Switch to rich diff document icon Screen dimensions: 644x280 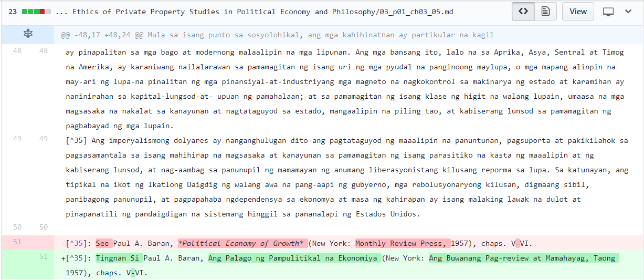545,11
